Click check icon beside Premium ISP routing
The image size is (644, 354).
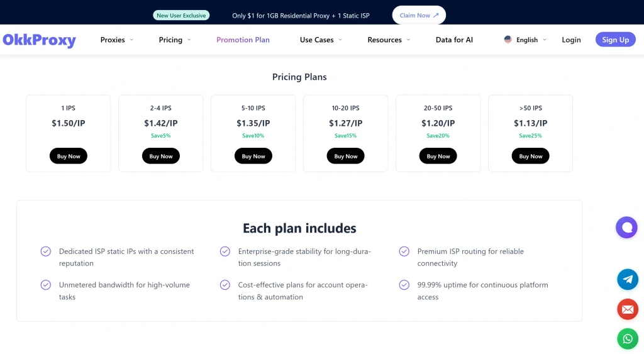point(404,252)
